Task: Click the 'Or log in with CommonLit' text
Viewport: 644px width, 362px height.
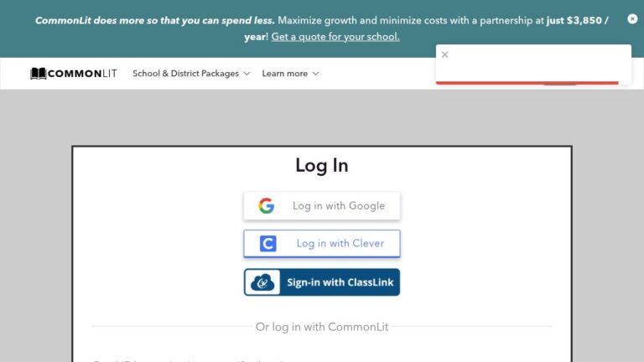Action: tap(322, 327)
